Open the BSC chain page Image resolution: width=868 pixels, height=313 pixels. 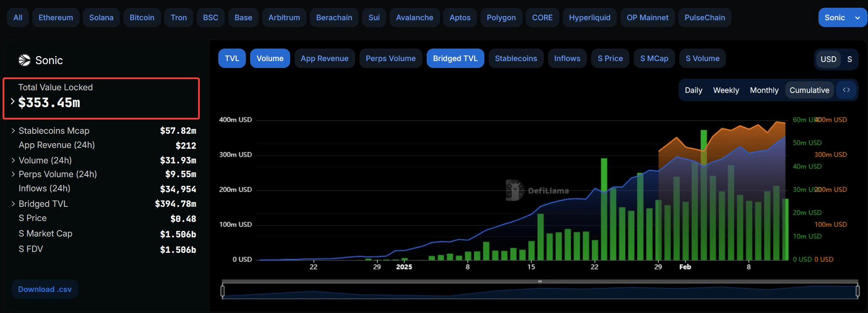point(211,18)
